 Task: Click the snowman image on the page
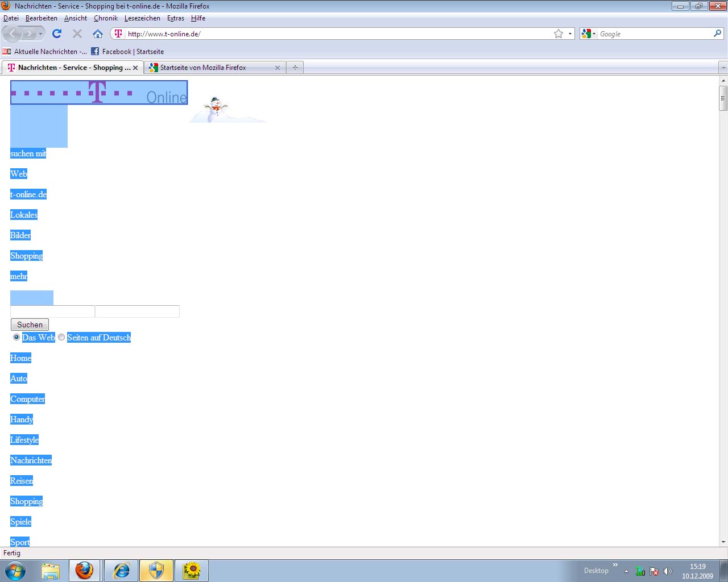tap(216, 109)
